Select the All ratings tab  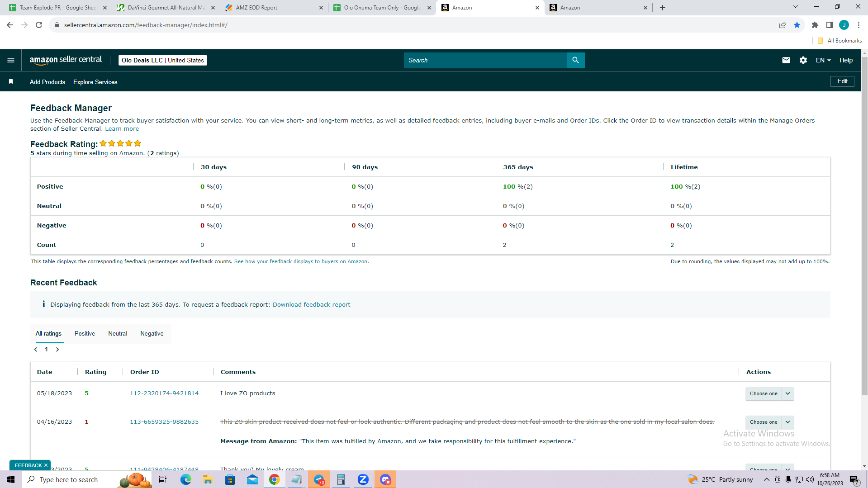[48, 334]
